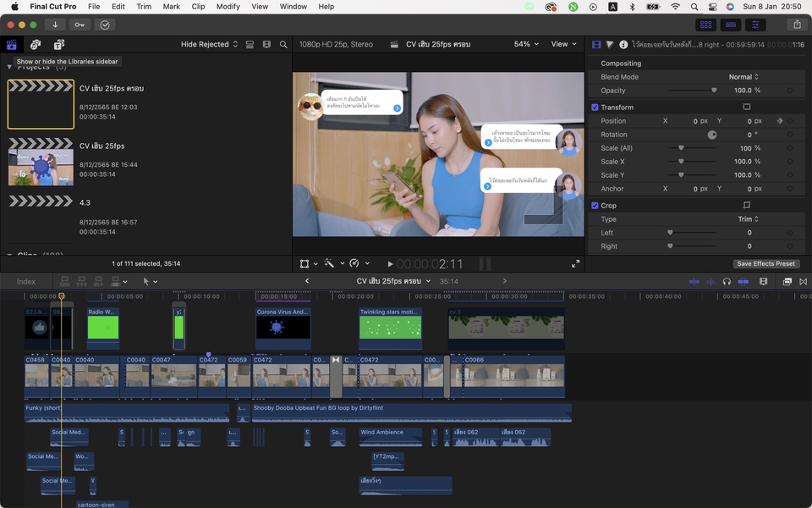
Task: Select the Corona Virus connected clip in timeline
Action: [283, 328]
